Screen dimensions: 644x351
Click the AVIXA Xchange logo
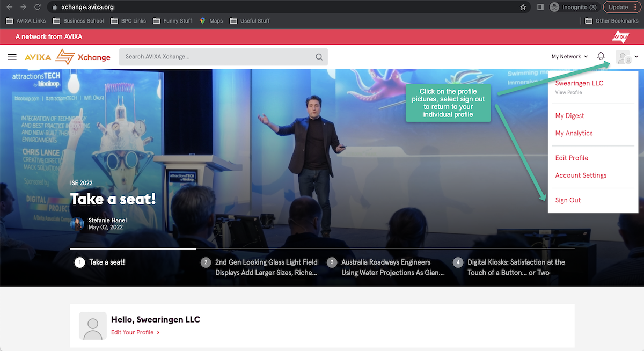tap(68, 57)
